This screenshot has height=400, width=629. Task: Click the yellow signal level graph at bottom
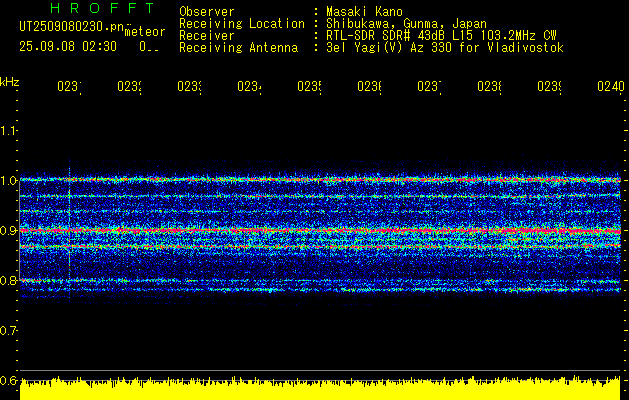(320, 388)
